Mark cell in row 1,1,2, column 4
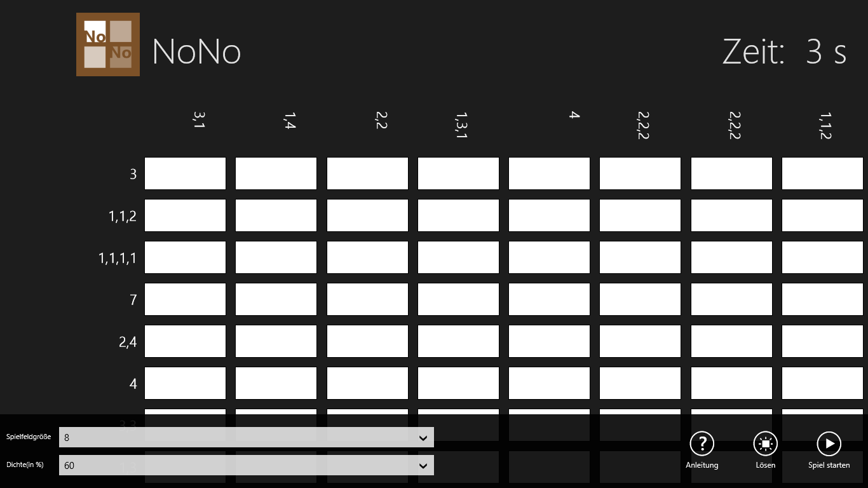868x488 pixels. coord(549,215)
